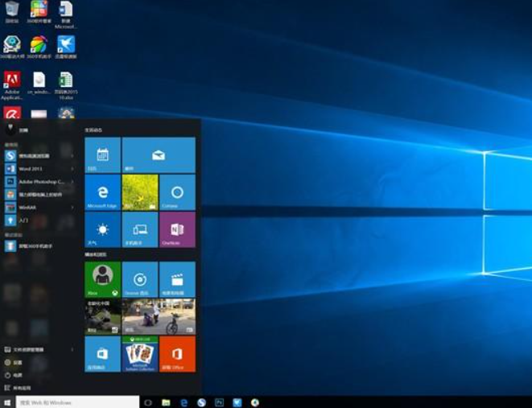Select Word 2013 in the app list
Image resolution: width=532 pixels, height=408 pixels.
(32, 169)
